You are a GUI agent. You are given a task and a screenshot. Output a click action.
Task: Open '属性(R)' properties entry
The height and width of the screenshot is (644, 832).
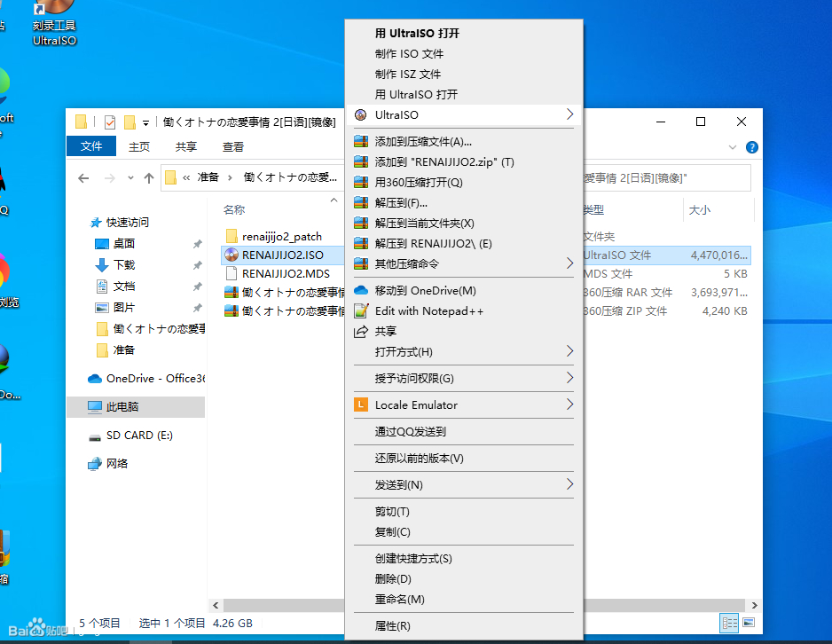464,626
